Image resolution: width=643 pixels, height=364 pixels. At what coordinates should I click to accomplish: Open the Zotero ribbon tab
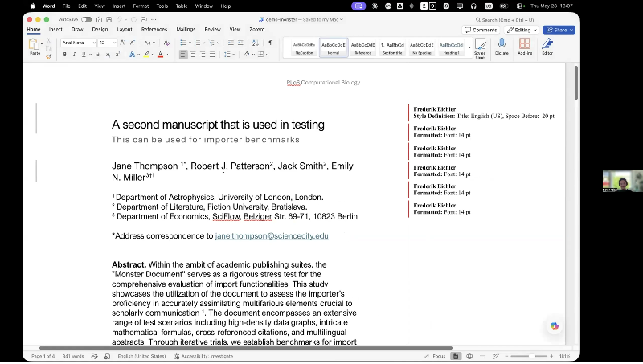point(256,30)
